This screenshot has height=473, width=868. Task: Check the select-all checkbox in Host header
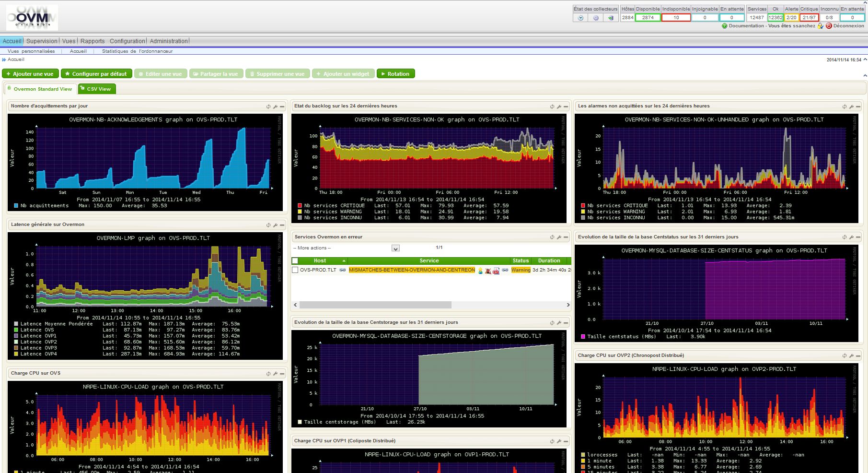pyautogui.click(x=295, y=261)
